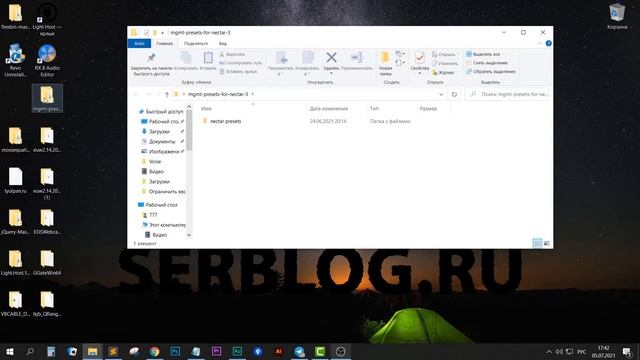Open Свойства with the checkmark icon
Viewport: 640px width, 360px height.
(420, 58)
